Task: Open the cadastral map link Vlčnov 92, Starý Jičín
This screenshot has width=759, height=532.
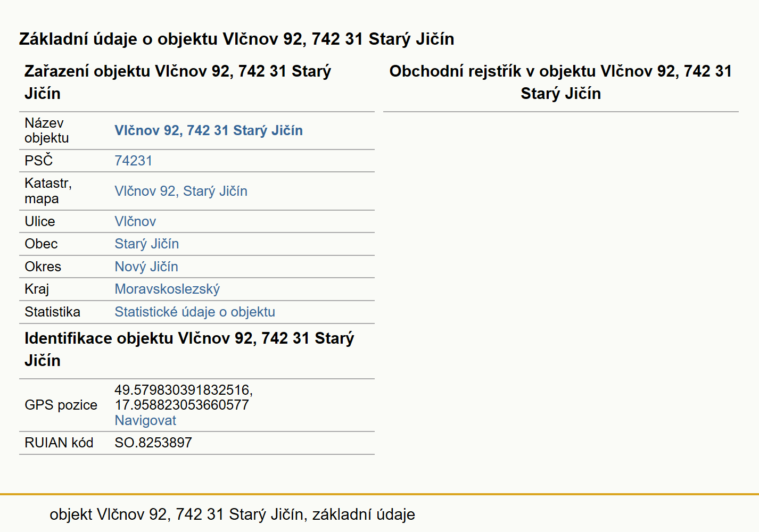Action: 181,191
